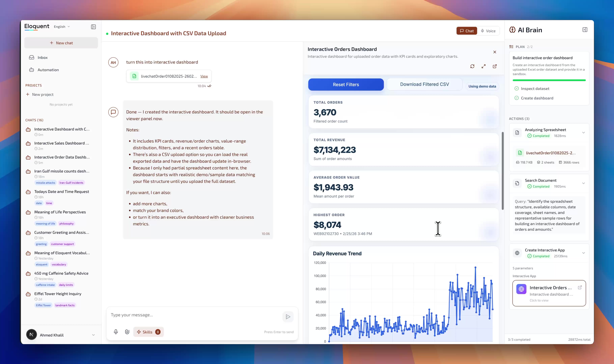Click the AH user avatar
Viewport: 614px width, 364px height.
tap(113, 62)
